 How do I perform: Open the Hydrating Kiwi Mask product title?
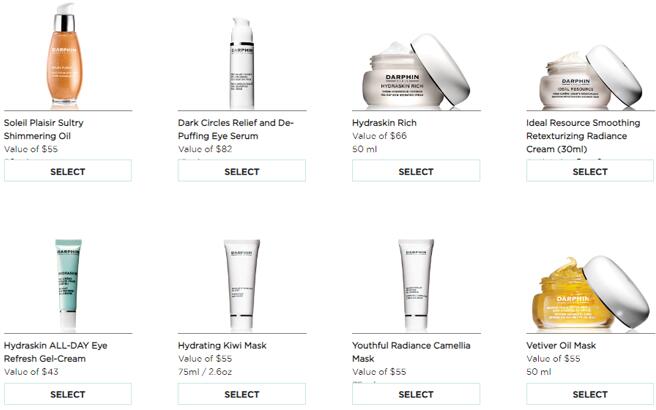pos(222,346)
